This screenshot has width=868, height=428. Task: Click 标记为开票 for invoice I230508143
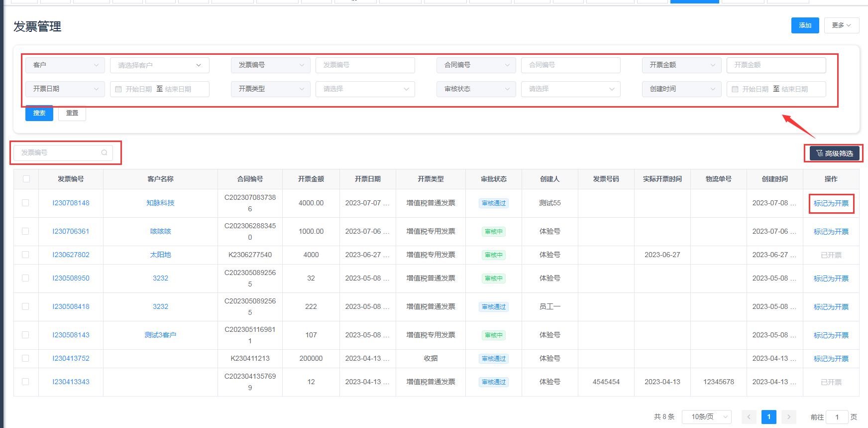831,335
